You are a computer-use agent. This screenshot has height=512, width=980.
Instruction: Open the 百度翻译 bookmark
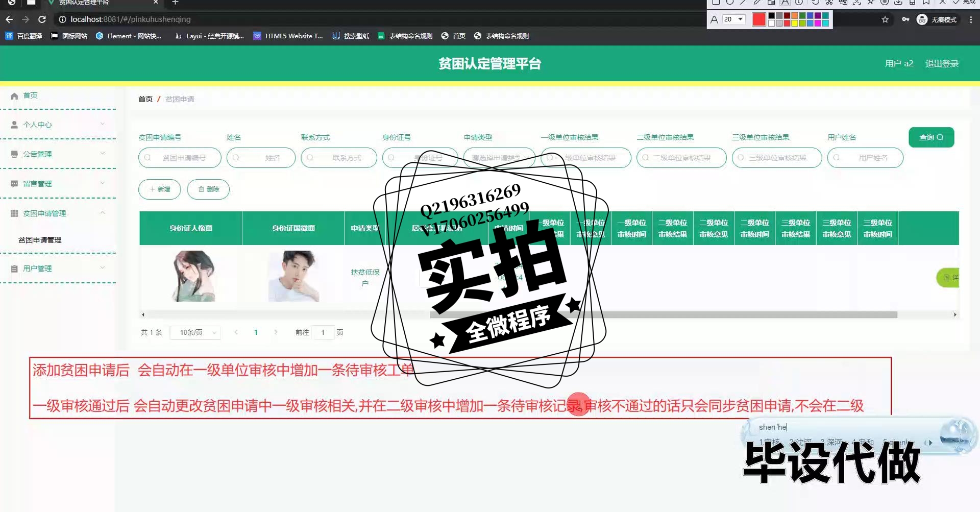coord(24,36)
